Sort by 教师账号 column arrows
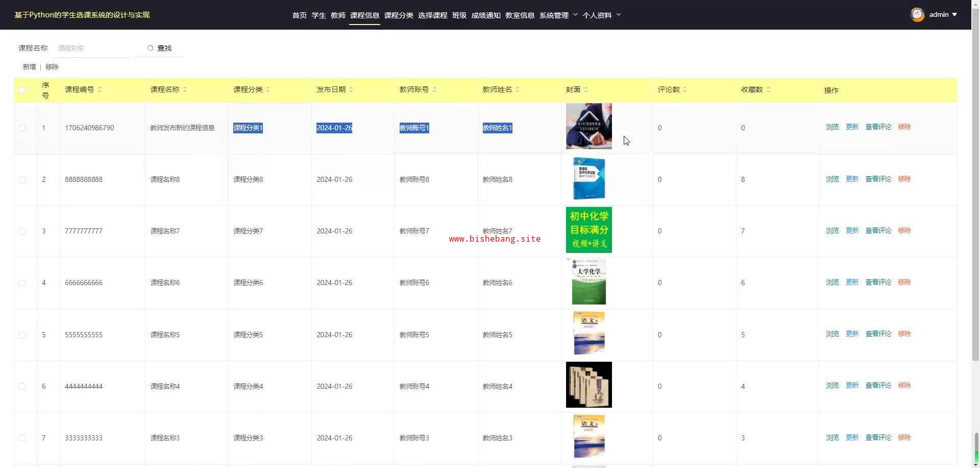 (434, 89)
